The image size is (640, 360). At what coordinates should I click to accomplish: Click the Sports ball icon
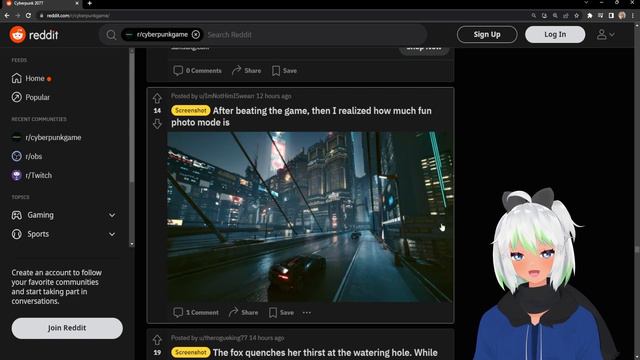[16, 234]
